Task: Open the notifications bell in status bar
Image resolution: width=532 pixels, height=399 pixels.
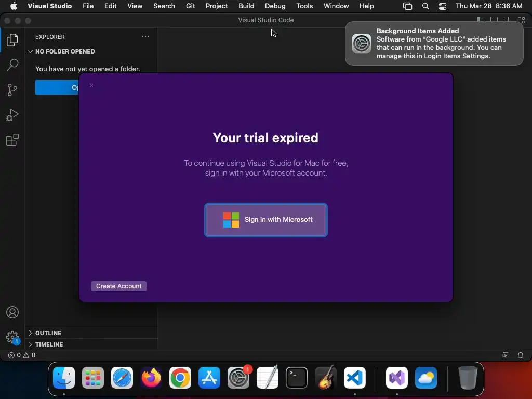Action: point(521,355)
